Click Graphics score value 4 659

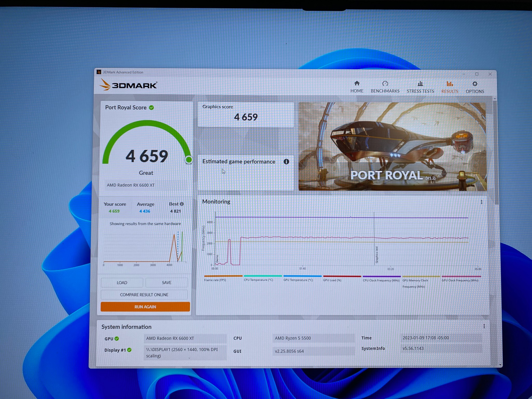coord(246,117)
